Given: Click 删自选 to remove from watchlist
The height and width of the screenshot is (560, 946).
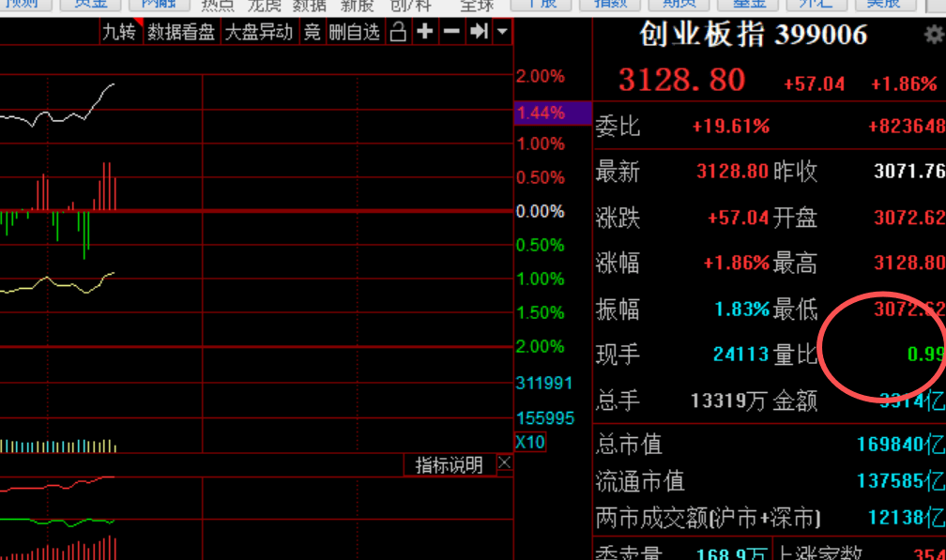Looking at the screenshot, I should click(x=354, y=32).
